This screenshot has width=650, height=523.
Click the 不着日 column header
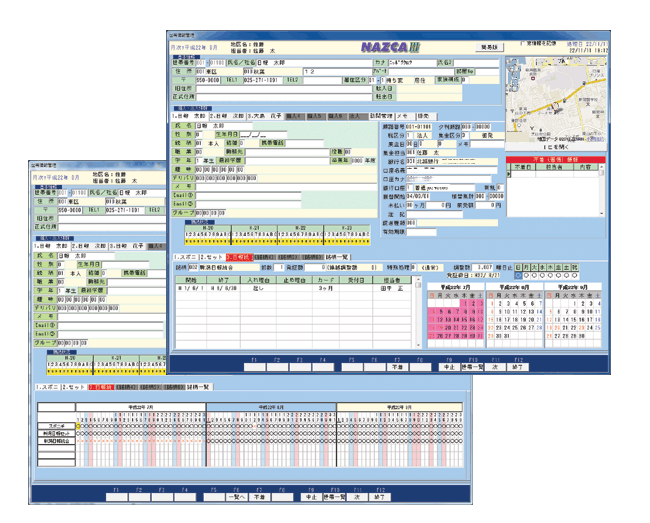524,167
